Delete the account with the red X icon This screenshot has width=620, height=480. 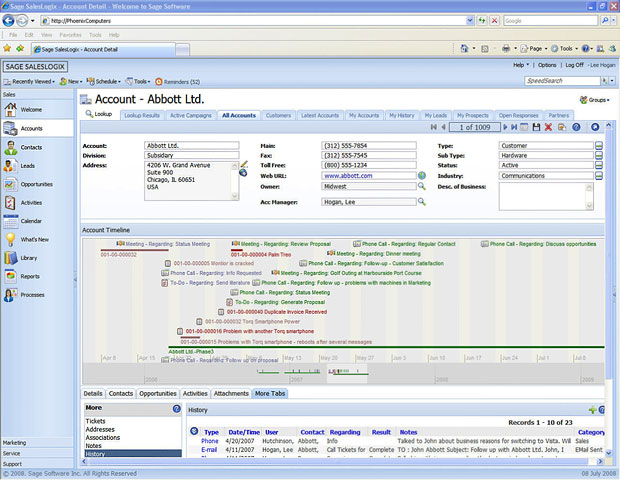point(548,127)
